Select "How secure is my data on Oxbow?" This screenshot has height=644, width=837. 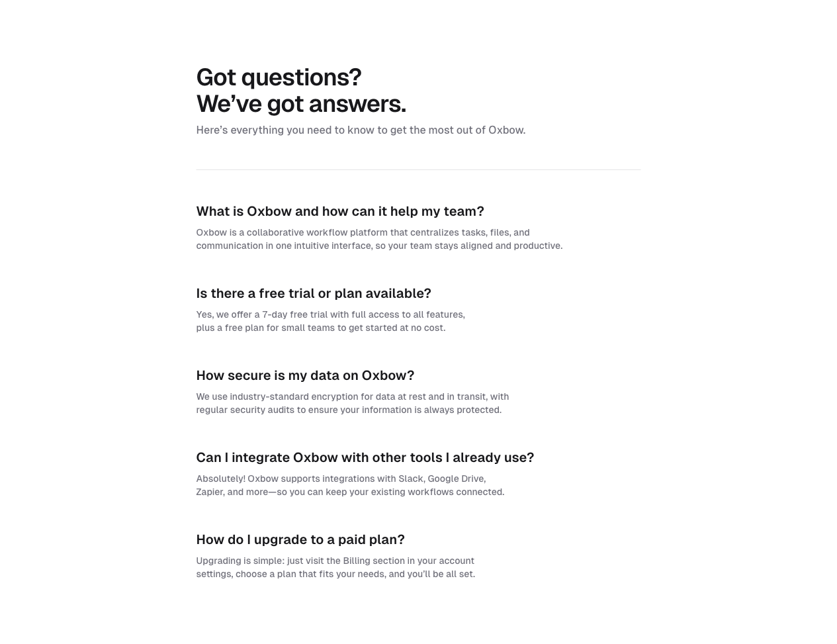[305, 375]
